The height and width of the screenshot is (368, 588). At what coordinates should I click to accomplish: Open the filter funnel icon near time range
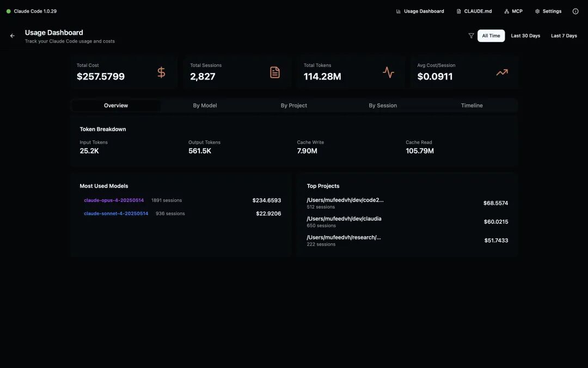point(470,35)
